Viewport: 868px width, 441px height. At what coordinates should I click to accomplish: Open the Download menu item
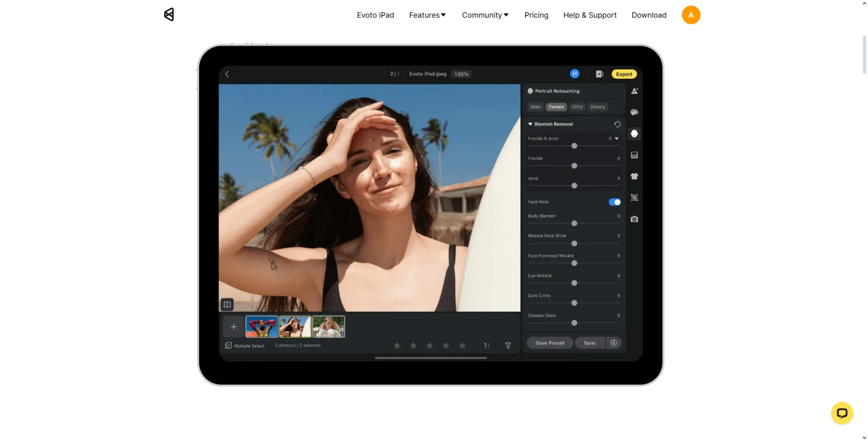pyautogui.click(x=649, y=15)
